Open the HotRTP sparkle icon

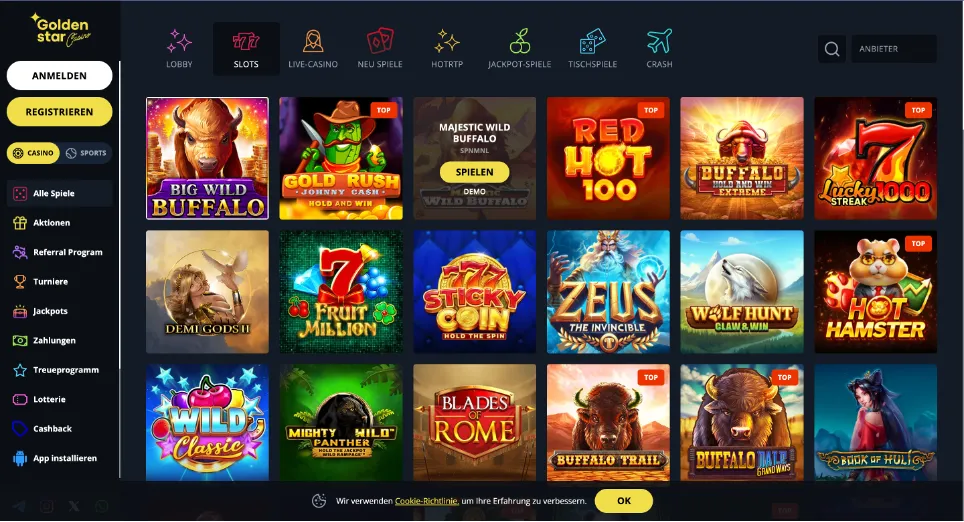(447, 41)
